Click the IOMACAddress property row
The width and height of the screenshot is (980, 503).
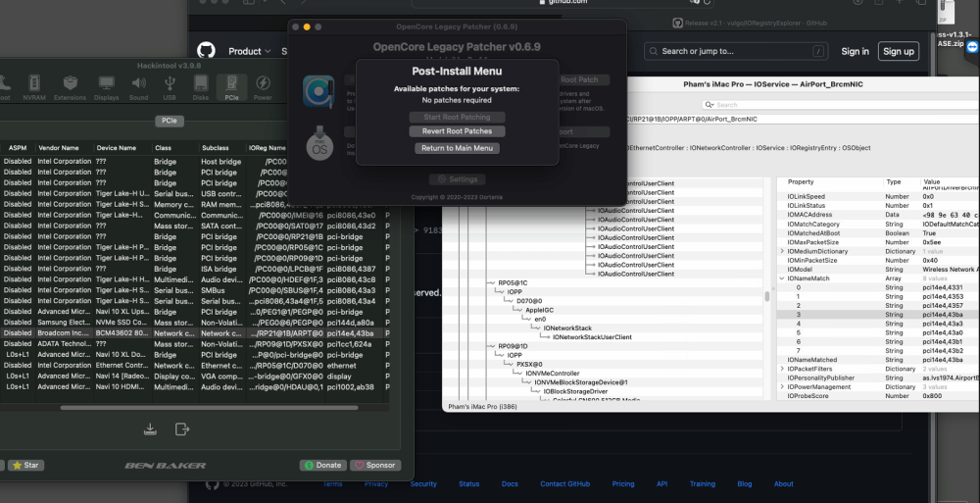pyautogui.click(x=878, y=215)
